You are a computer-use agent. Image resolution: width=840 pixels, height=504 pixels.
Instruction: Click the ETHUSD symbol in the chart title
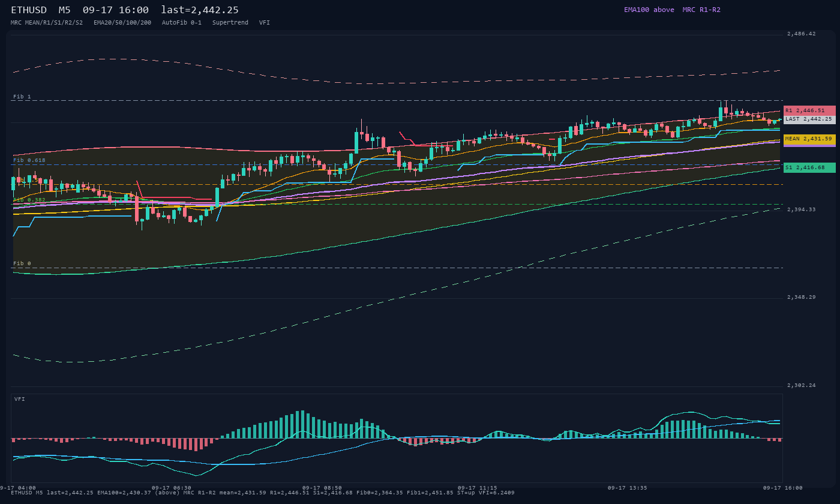click(x=29, y=10)
